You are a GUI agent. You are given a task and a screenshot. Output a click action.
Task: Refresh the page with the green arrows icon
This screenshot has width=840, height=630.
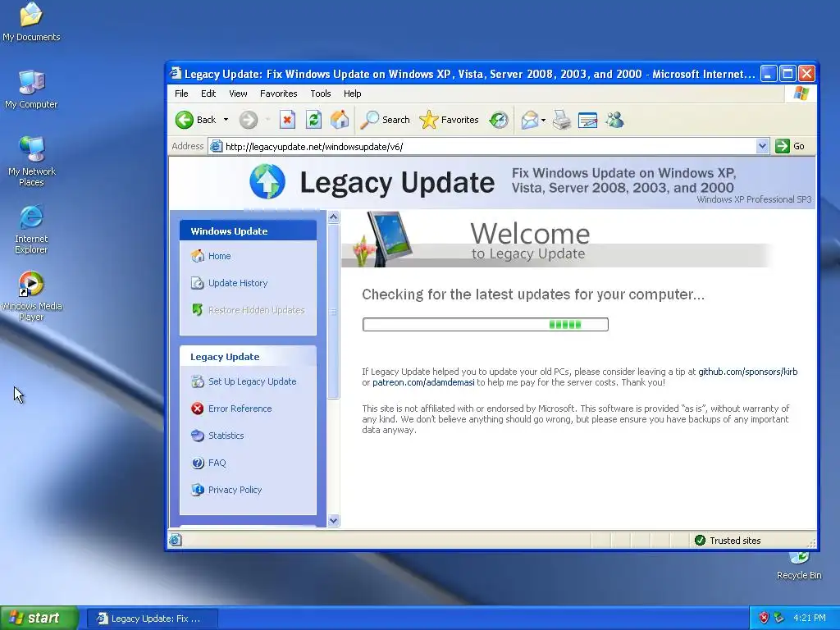tap(313, 120)
